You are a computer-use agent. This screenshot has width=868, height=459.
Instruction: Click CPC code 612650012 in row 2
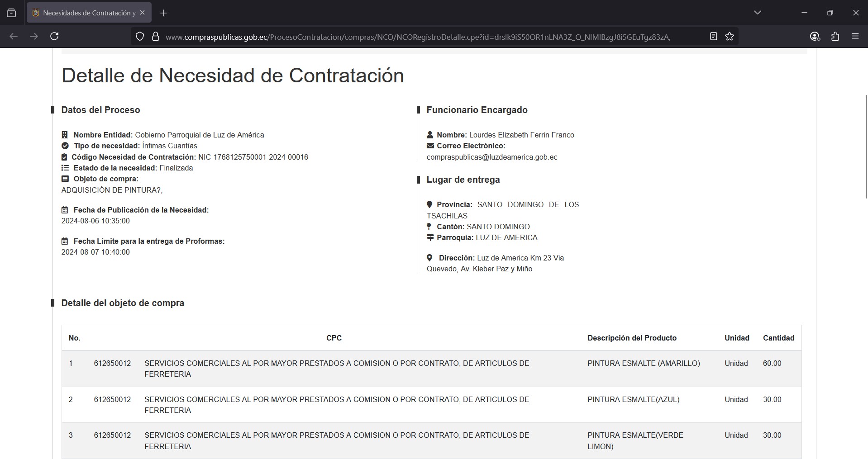[112, 399]
